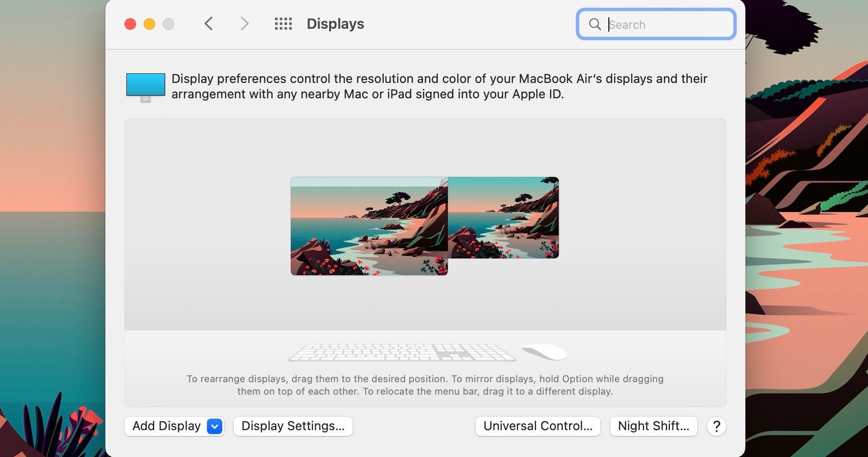Click the blue monitor display icon
This screenshot has height=457, width=868.
click(146, 87)
